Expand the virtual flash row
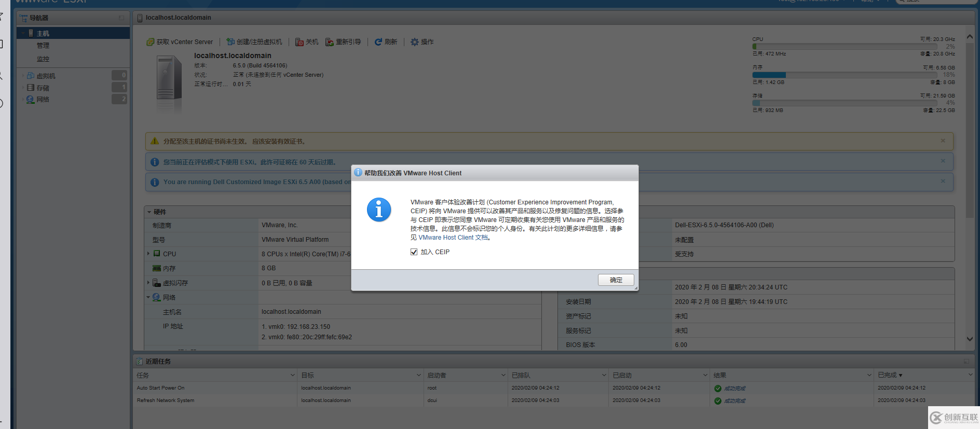 (x=148, y=283)
